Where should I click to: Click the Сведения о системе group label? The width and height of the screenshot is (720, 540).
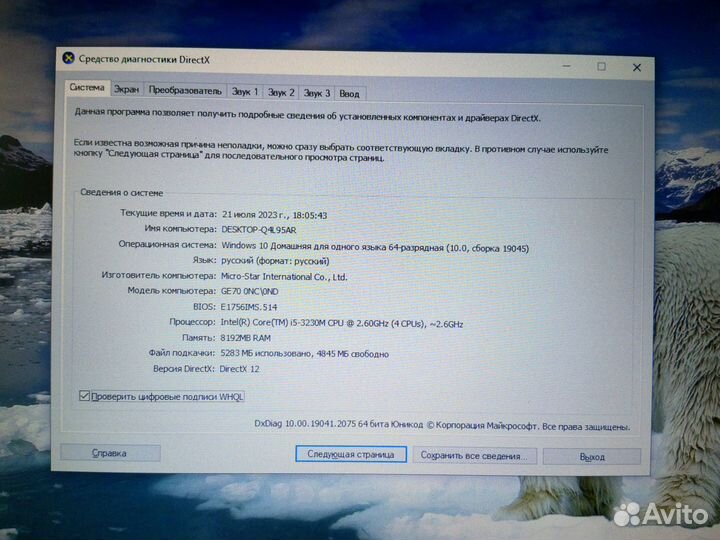tap(122, 192)
